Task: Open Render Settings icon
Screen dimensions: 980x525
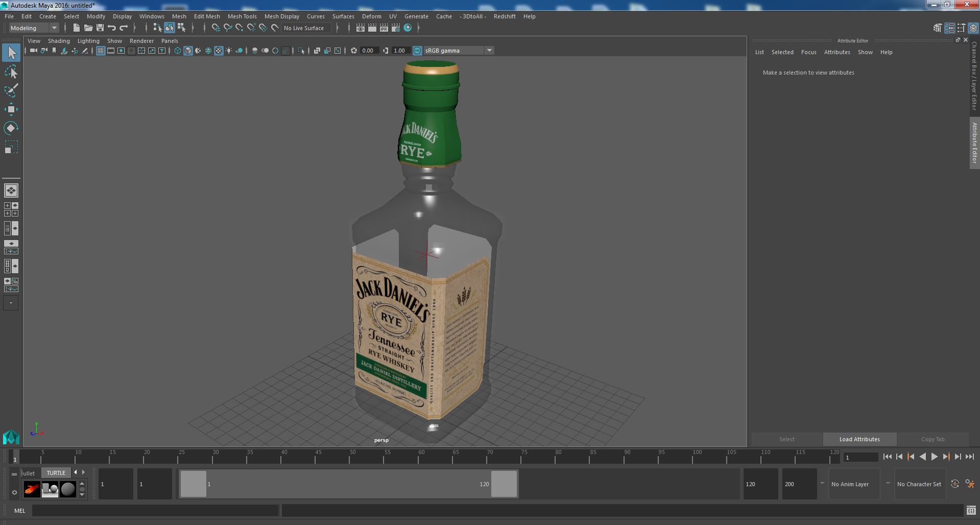Action: (x=396, y=28)
